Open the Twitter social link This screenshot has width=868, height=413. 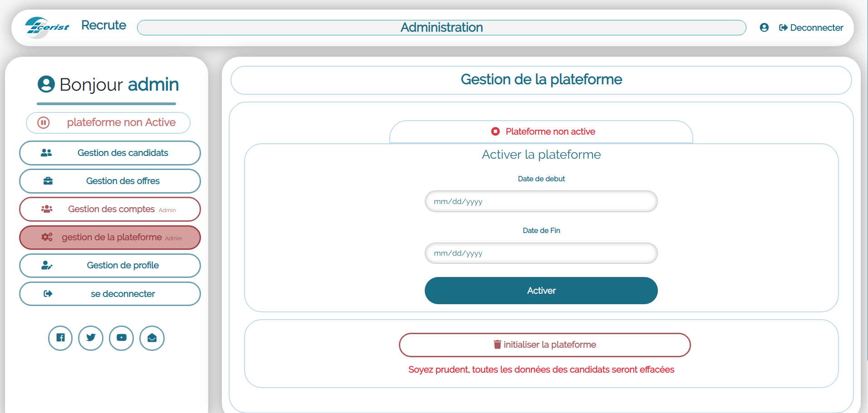coord(91,338)
